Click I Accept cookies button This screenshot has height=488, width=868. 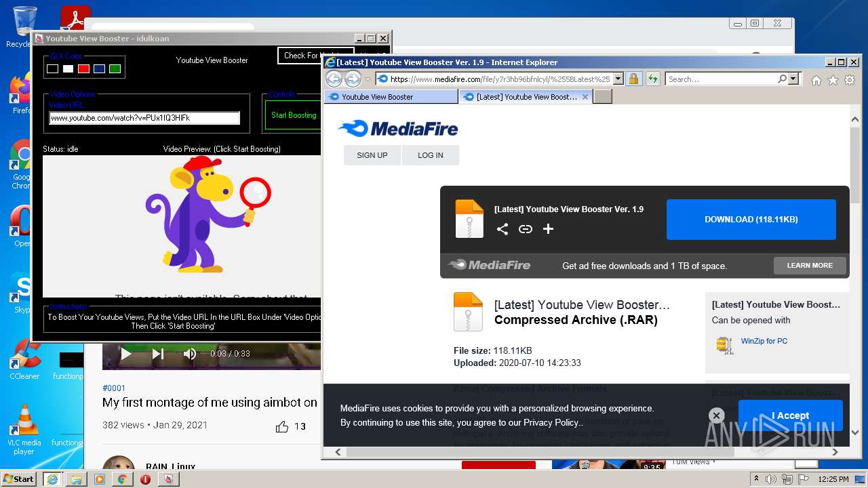(791, 415)
